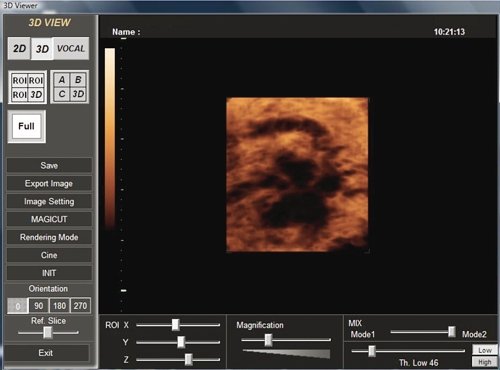This screenshot has height=370, width=500.
Task: Click the 10:21:13 timestamp
Action: tap(449, 32)
